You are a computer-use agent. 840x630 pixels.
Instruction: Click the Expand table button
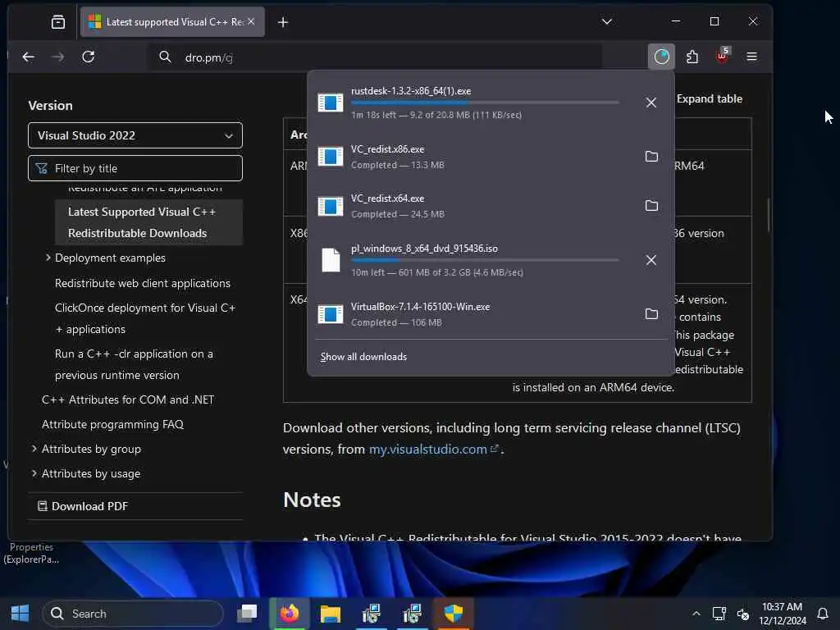pyautogui.click(x=709, y=98)
